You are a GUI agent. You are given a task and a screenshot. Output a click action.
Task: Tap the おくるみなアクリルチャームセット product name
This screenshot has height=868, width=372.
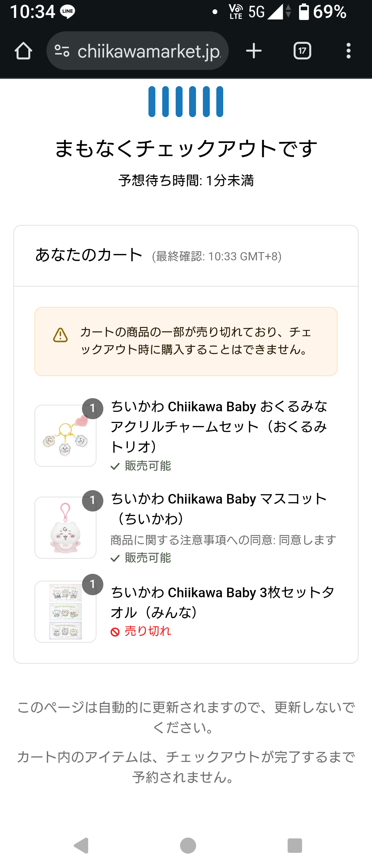point(219,426)
